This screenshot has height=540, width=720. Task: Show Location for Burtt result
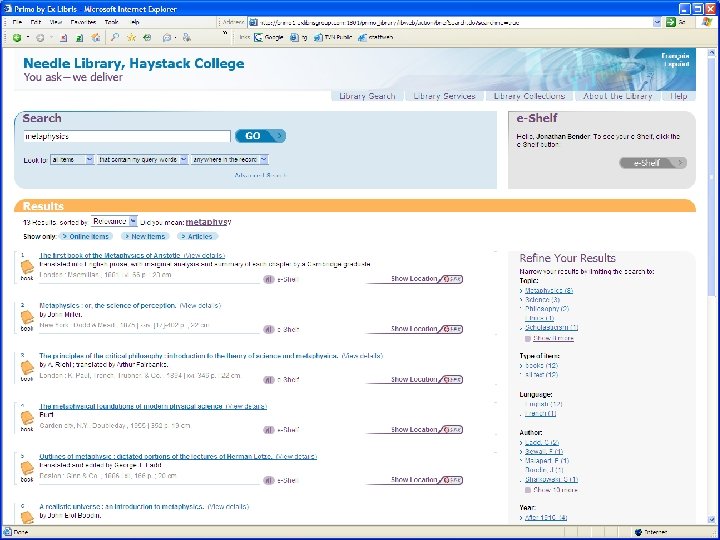click(414, 429)
